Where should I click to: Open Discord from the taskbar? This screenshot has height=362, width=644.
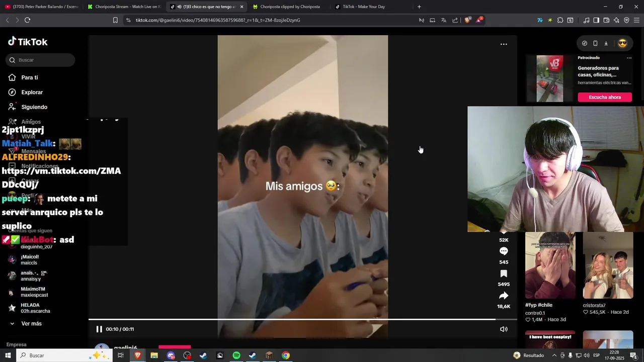click(x=171, y=355)
